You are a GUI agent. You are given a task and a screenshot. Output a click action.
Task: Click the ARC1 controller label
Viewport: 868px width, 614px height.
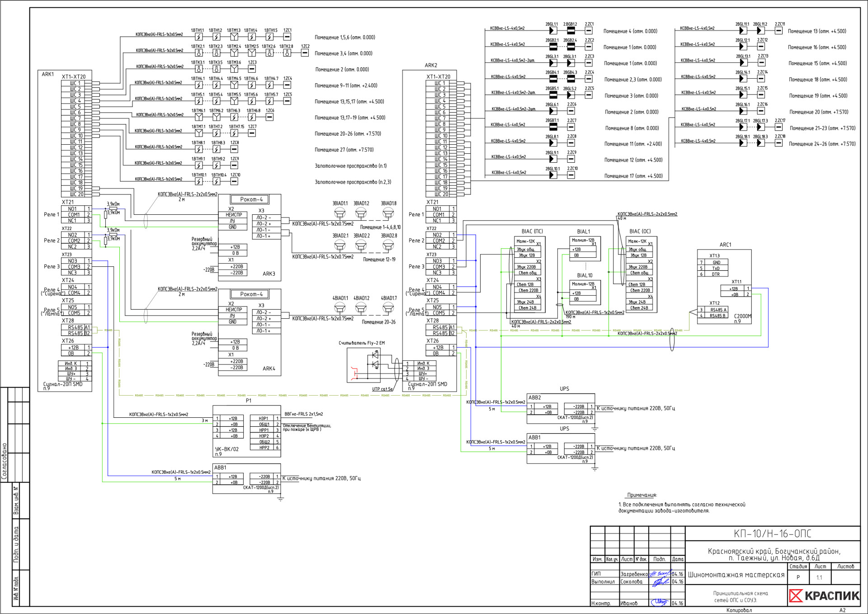pyautogui.click(x=725, y=245)
